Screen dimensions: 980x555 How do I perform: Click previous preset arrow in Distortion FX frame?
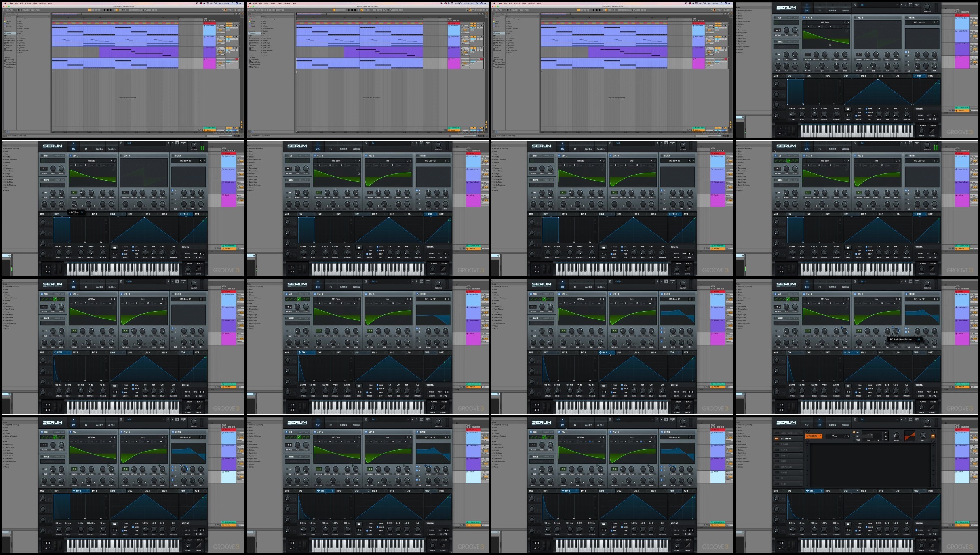902,420
